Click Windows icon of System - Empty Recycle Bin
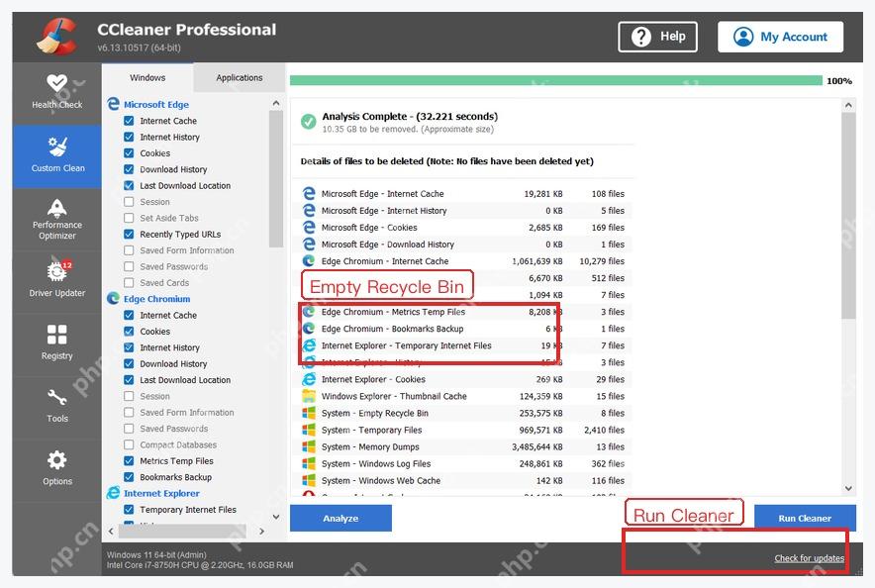This screenshot has height=588, width=875. tap(309, 413)
